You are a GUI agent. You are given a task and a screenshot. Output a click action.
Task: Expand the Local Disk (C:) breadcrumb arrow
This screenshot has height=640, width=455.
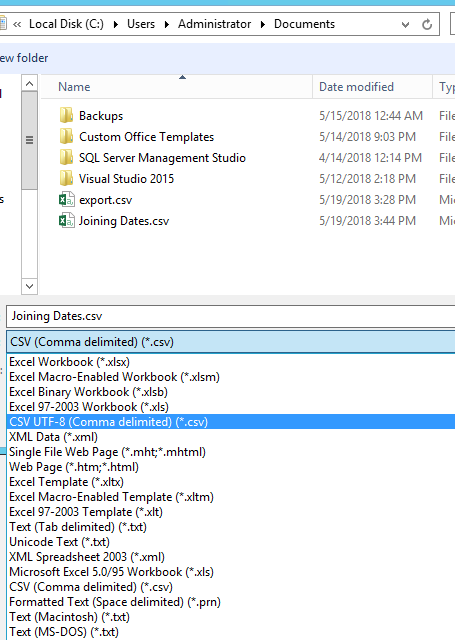pos(116,24)
